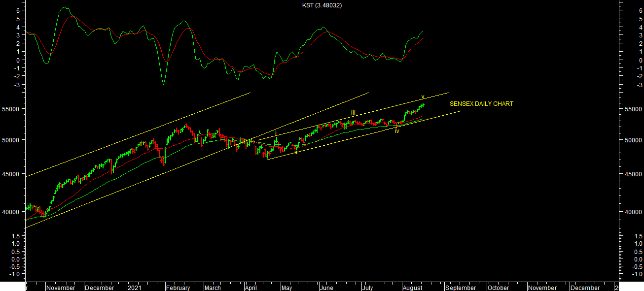Select the 2021 year marker on time axis
This screenshot has width=644, height=291.
point(134,288)
